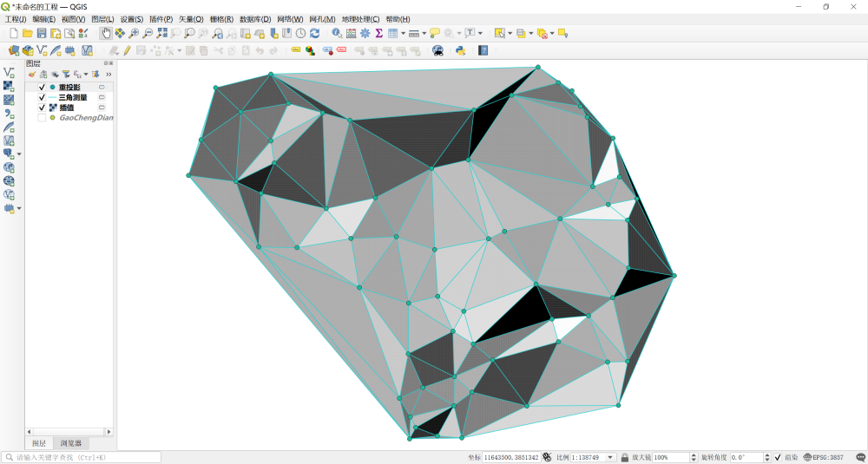The image size is (868, 464).
Task: Click the New GeoPackage Layer icon
Action: [x=29, y=50]
